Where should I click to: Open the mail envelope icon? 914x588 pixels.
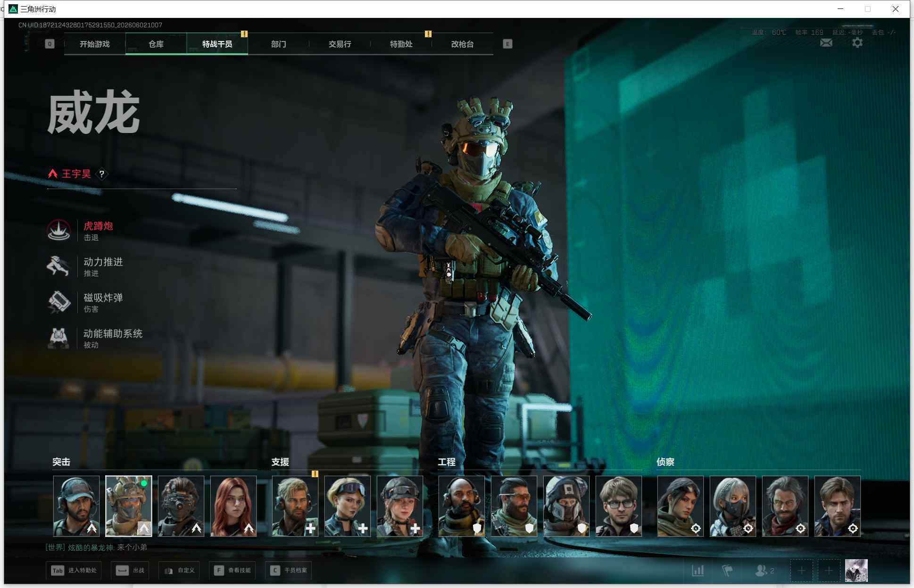click(x=826, y=43)
